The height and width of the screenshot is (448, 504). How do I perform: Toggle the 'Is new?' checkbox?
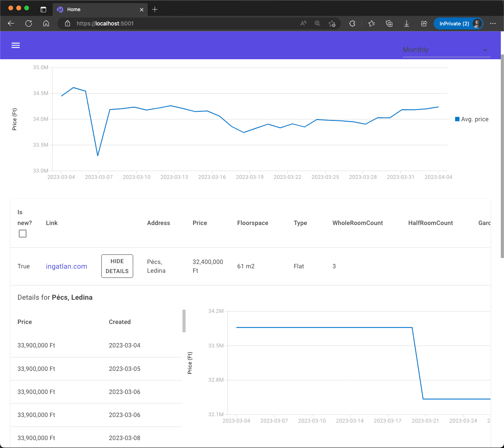(23, 234)
